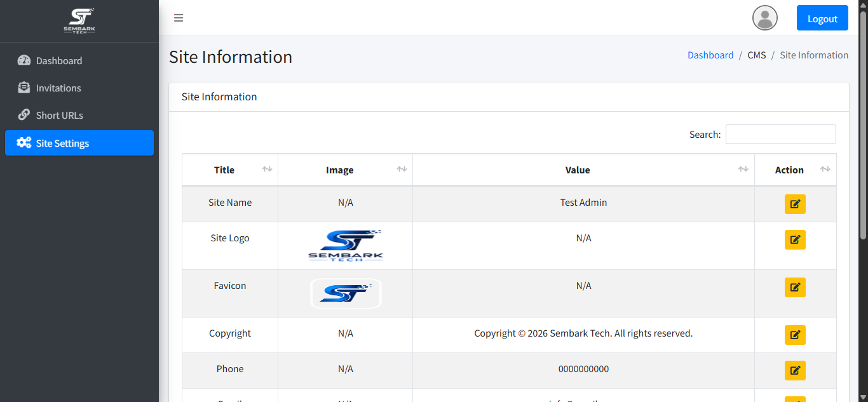Click the '0000000000' phone value
This screenshot has height=402, width=868.
(584, 369)
